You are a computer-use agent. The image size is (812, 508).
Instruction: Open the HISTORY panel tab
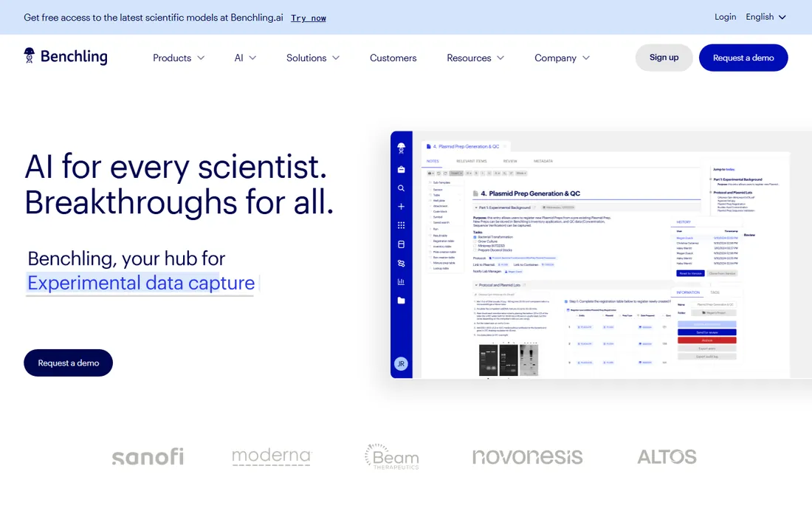684,222
